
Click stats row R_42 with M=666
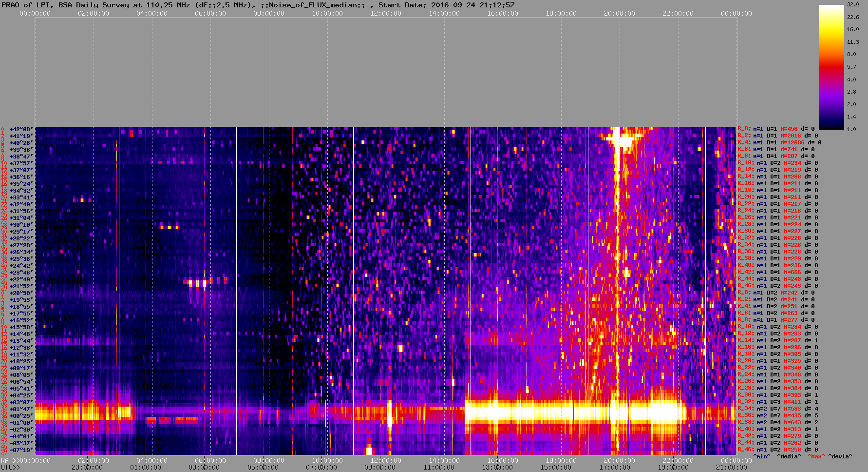click(778, 273)
